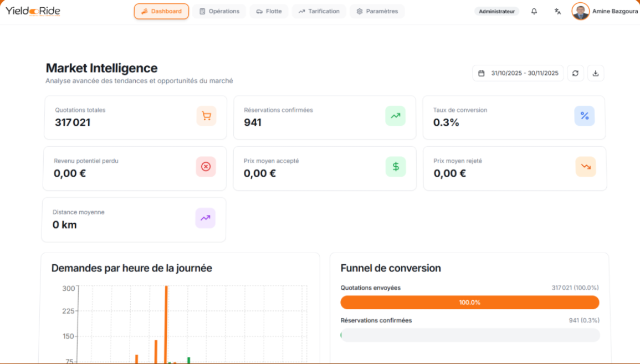Viewport: 640px width, 364px height.
Task: Click the purple trend icon on Distance moyenne
Action: click(206, 218)
